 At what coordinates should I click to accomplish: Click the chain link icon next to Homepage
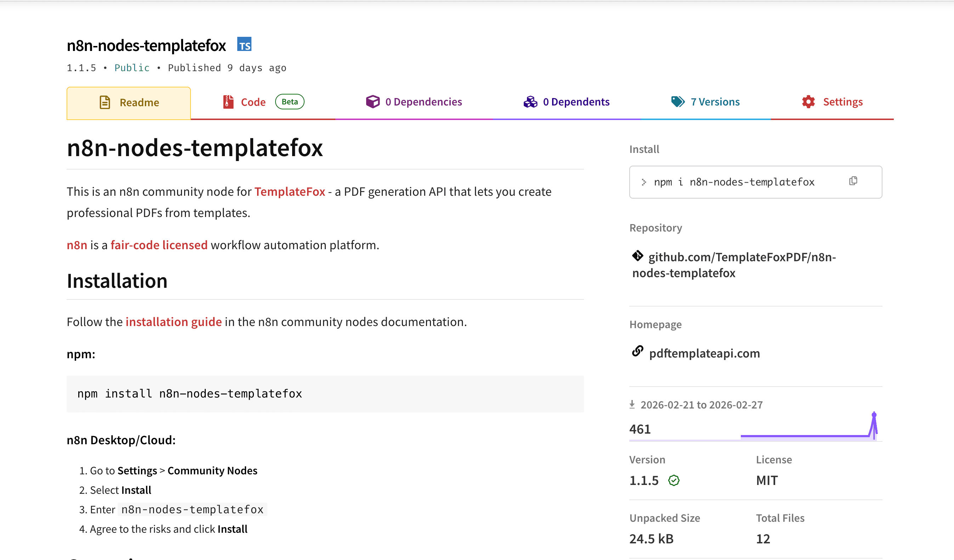tap(637, 352)
